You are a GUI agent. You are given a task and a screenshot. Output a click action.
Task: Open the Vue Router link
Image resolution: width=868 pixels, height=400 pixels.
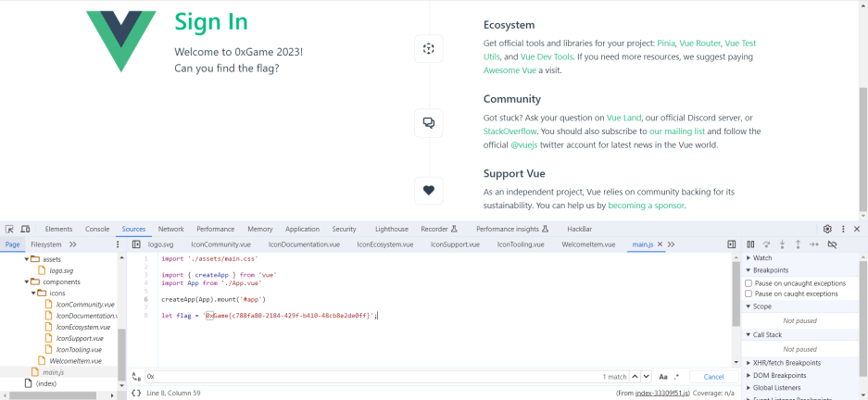tap(699, 44)
